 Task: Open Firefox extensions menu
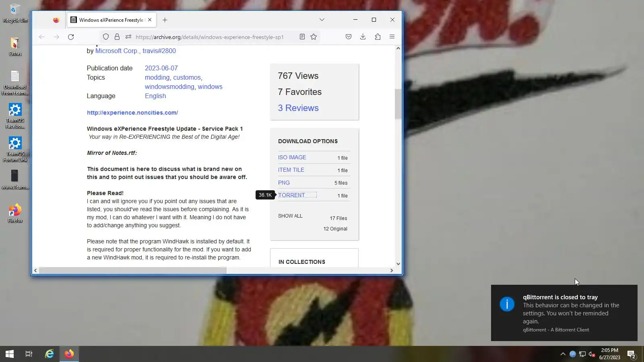pyautogui.click(x=378, y=37)
